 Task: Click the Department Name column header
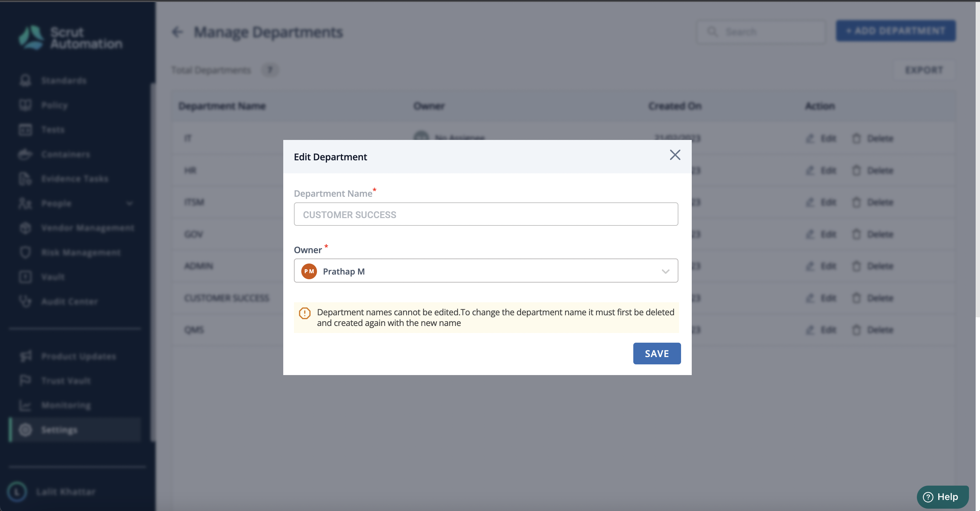[x=222, y=106]
